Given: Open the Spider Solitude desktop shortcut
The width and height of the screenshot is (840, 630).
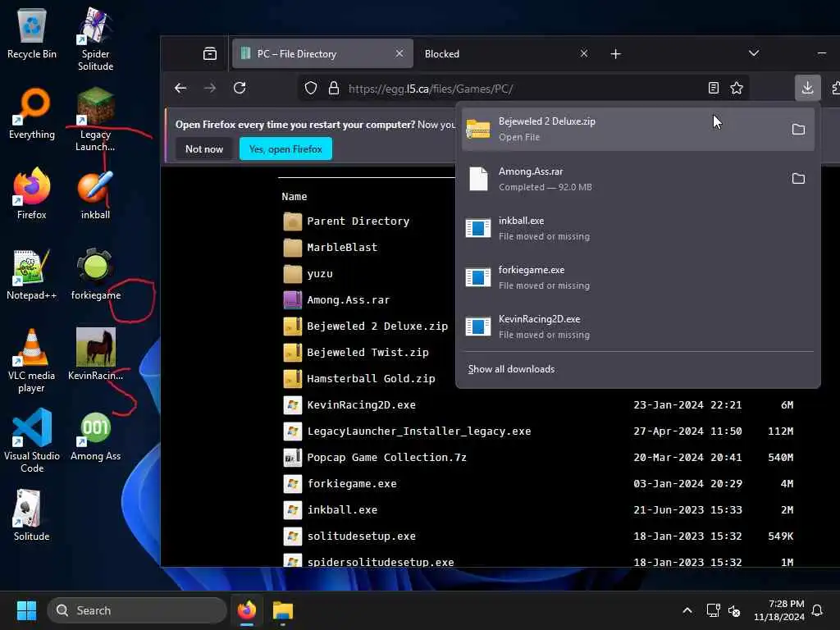Looking at the screenshot, I should [95, 39].
